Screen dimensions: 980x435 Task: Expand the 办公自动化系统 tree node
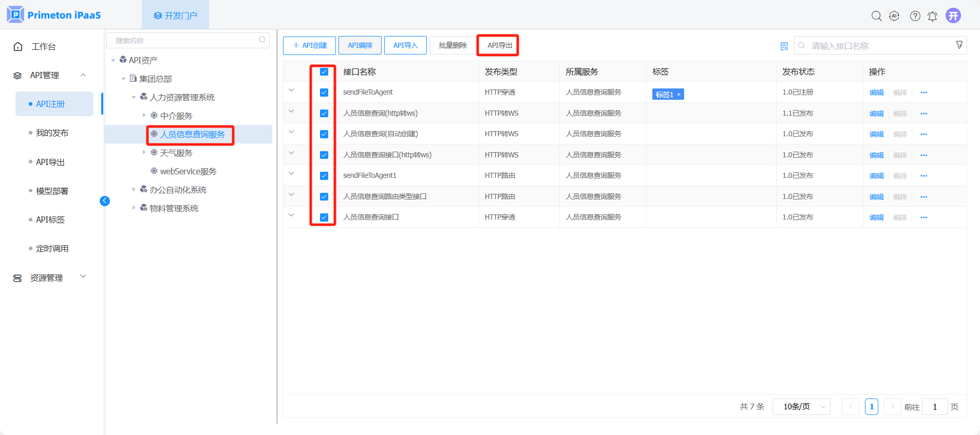pos(134,190)
